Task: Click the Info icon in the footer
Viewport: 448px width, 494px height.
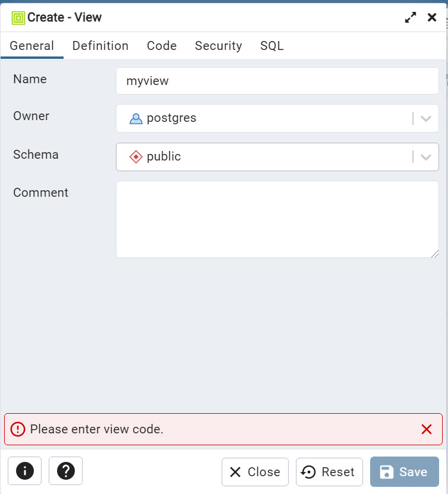Action: click(24, 471)
